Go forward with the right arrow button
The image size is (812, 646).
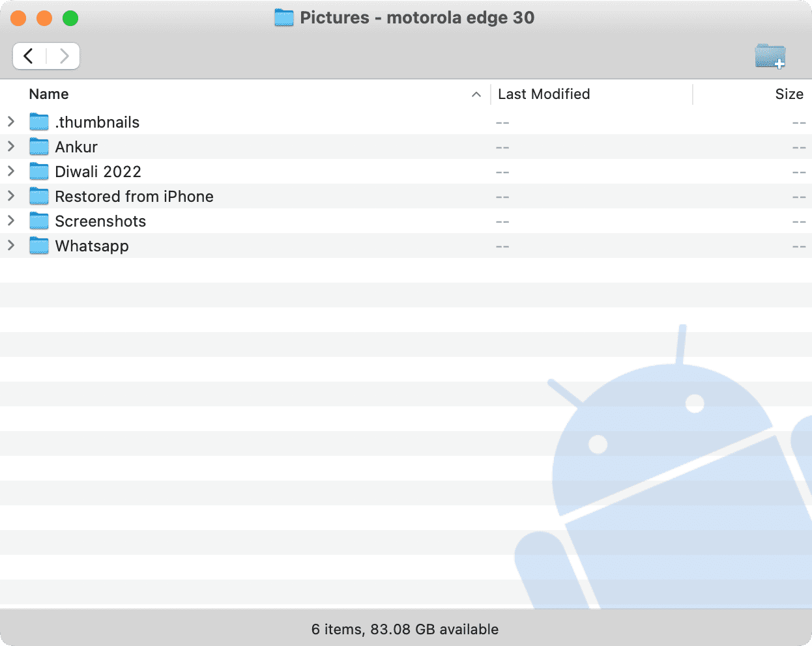pos(64,56)
